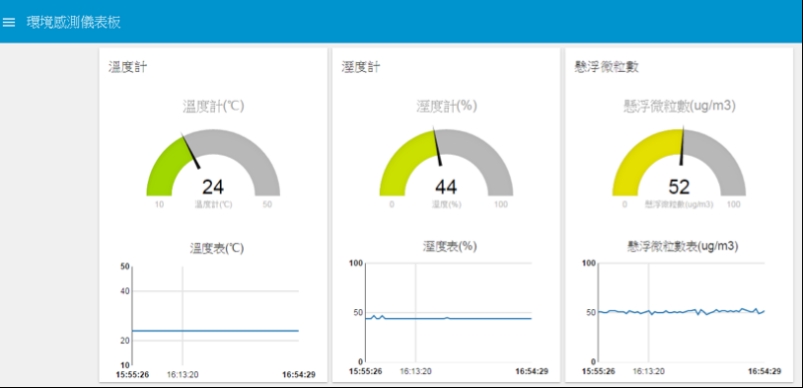Click 15:55:26 under the humidity chart

(366, 372)
